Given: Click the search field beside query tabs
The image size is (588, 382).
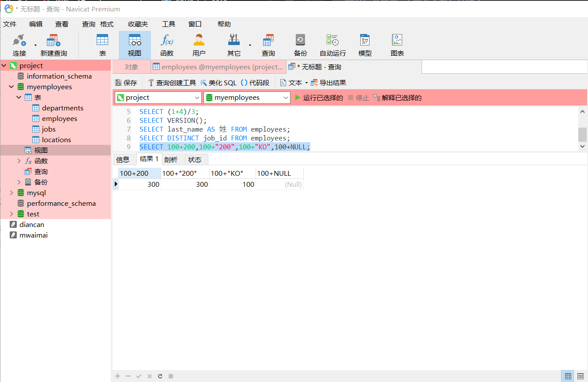Looking at the screenshot, I should pyautogui.click(x=504, y=67).
